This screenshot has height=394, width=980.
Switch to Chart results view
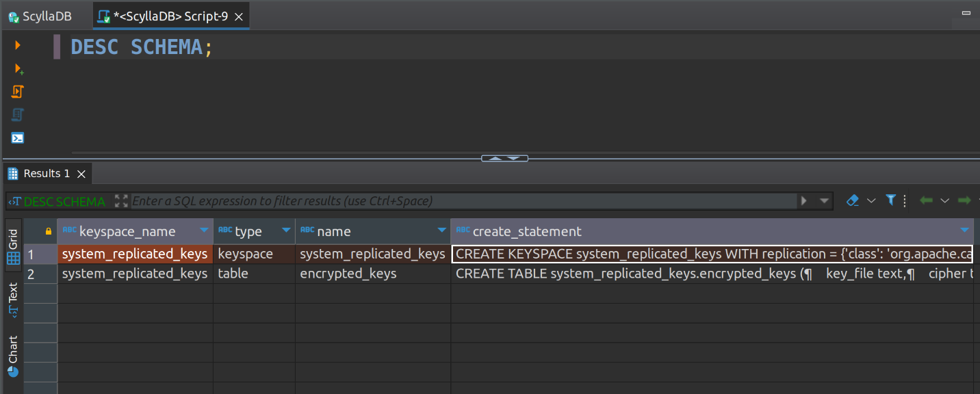[13, 356]
